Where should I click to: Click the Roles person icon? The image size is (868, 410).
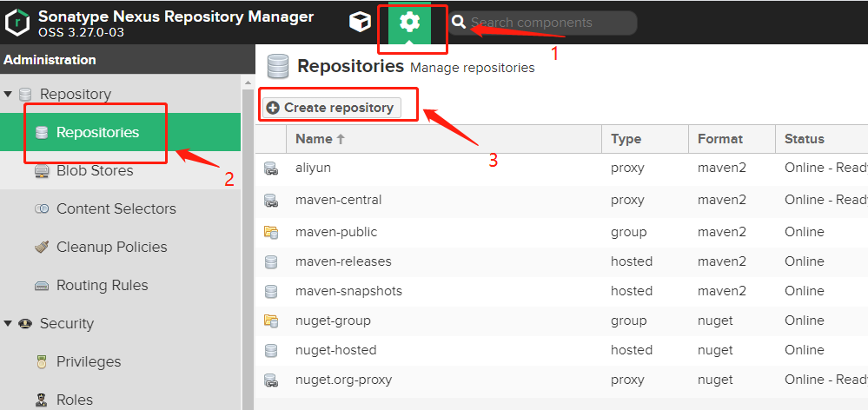point(42,400)
